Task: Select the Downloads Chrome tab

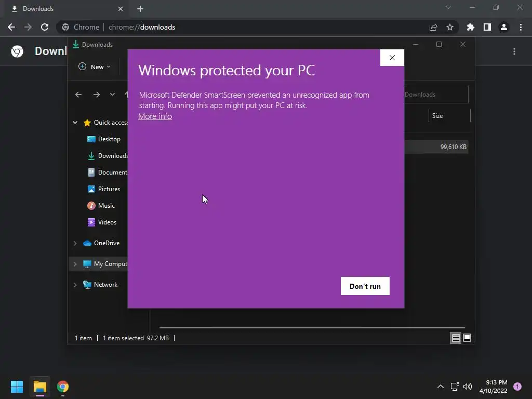Action: 66,9
